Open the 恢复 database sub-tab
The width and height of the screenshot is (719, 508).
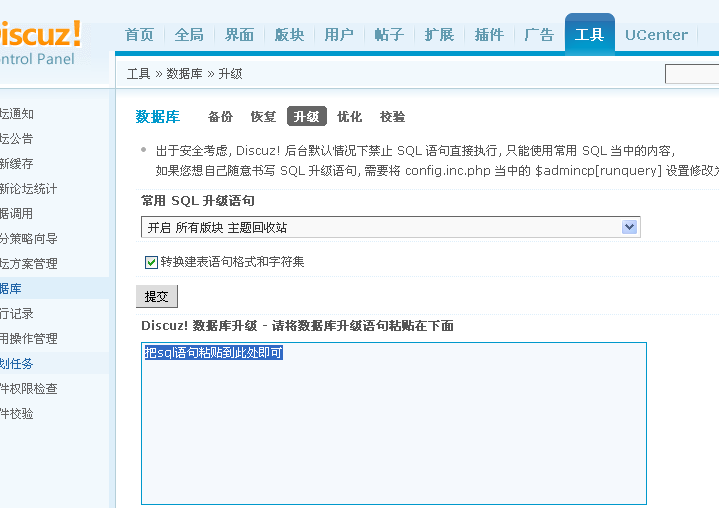click(263, 117)
